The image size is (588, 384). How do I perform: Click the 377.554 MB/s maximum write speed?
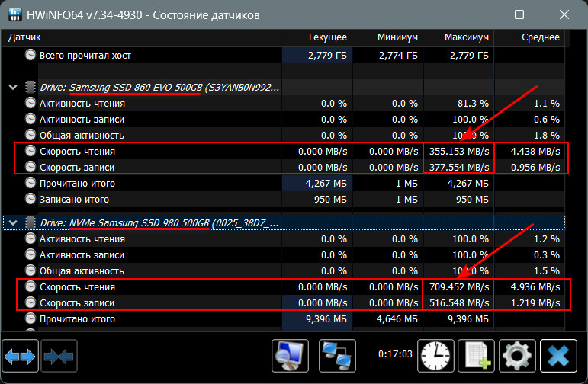(x=459, y=167)
